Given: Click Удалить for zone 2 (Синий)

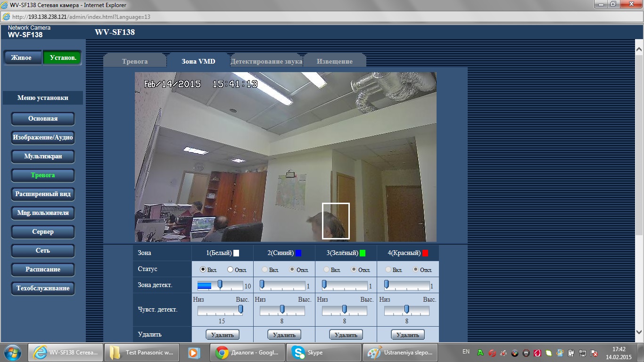Looking at the screenshot, I should point(284,335).
